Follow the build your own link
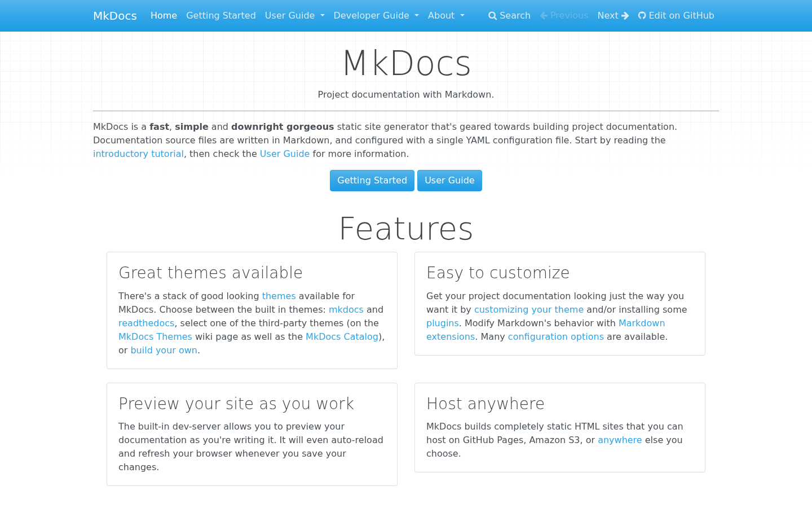Screen dimensions: 812x508 point(164,351)
